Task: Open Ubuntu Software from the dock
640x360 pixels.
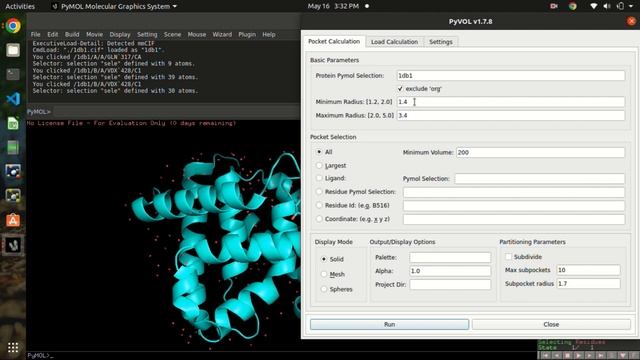Action: [13, 220]
